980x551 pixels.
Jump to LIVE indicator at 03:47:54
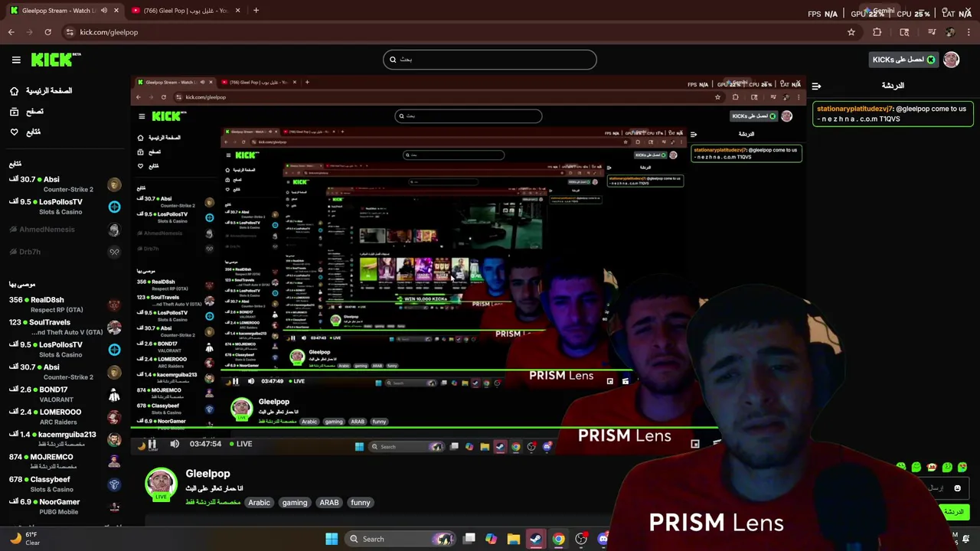240,444
